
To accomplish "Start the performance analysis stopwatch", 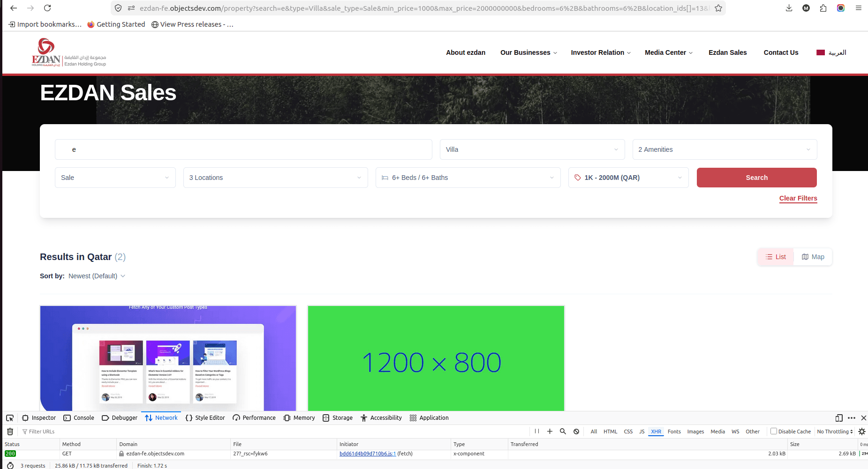I will pos(10,466).
